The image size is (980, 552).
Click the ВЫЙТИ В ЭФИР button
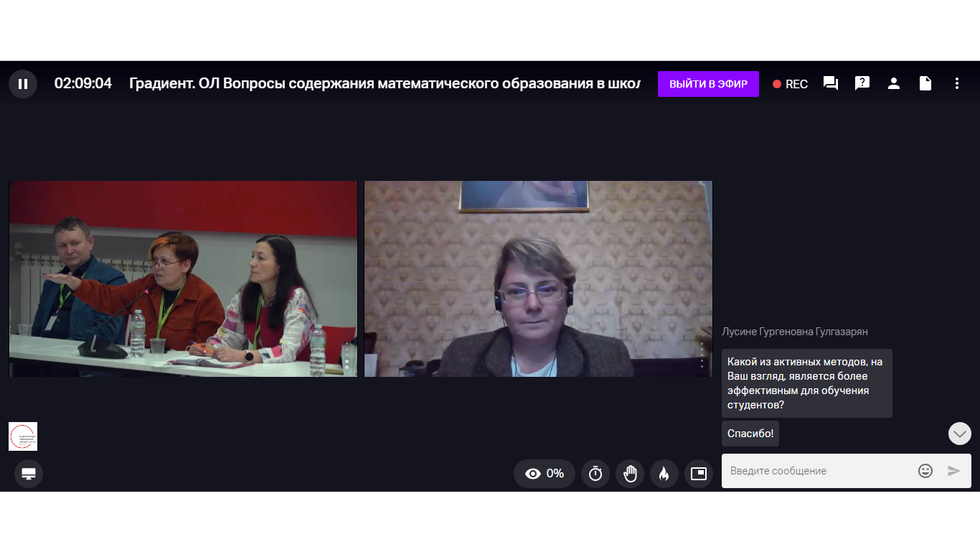point(708,84)
